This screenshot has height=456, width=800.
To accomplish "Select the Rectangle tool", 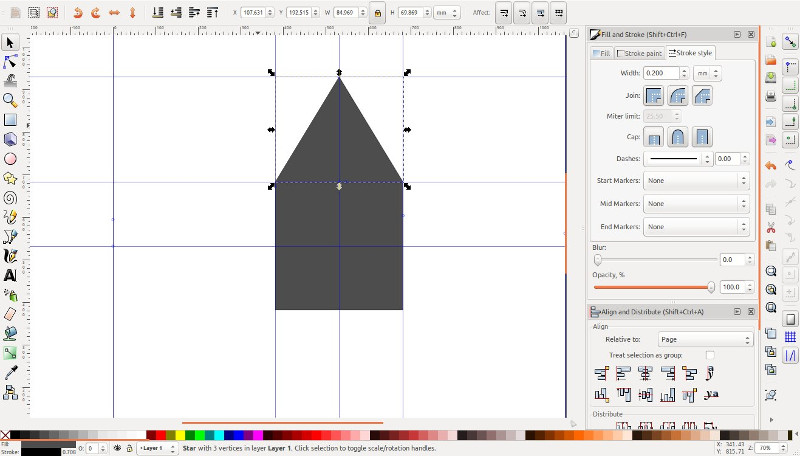I will pos(10,120).
